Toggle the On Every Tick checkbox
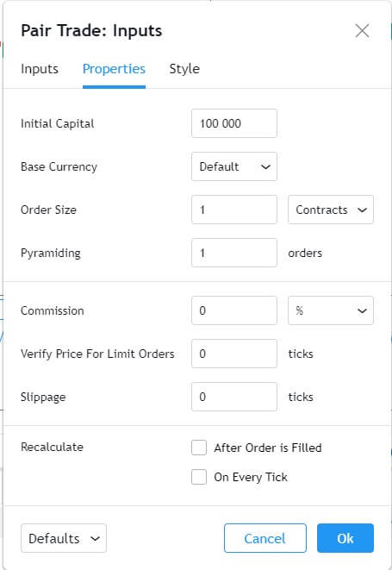This screenshot has height=570, width=392. click(x=199, y=477)
